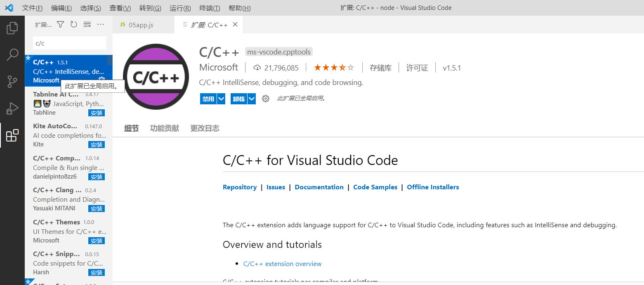644x285 pixels.
Task: Open the Run and Debug view
Action: click(x=12, y=108)
